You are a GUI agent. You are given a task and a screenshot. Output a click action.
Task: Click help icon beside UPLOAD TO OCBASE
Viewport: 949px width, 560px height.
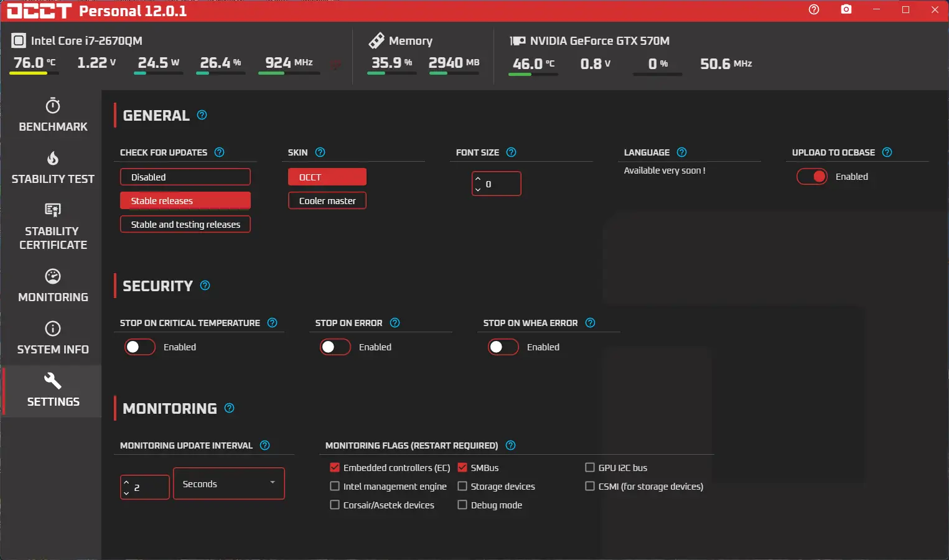(x=887, y=152)
